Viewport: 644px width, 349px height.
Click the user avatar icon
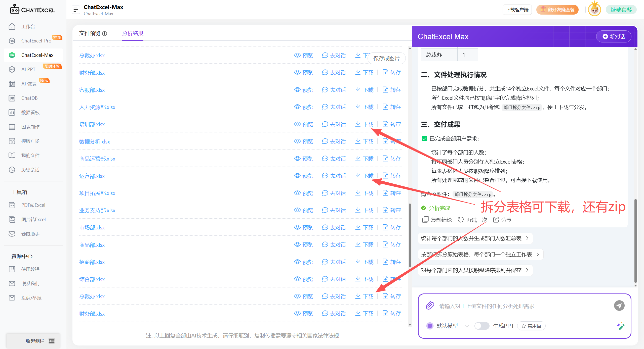(x=594, y=10)
